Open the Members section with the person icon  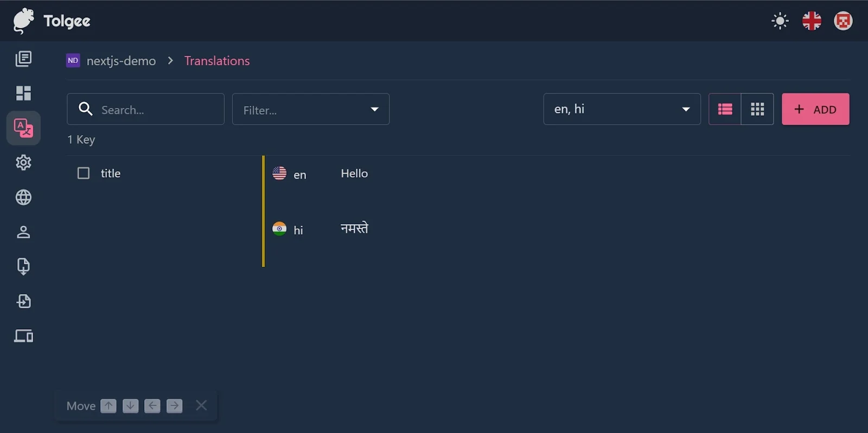pyautogui.click(x=23, y=232)
